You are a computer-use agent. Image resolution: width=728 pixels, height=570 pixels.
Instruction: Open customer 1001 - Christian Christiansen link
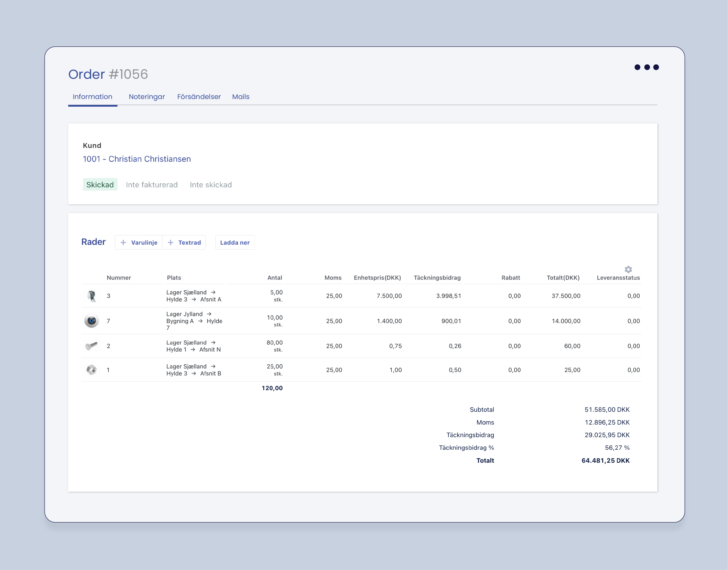tap(137, 159)
